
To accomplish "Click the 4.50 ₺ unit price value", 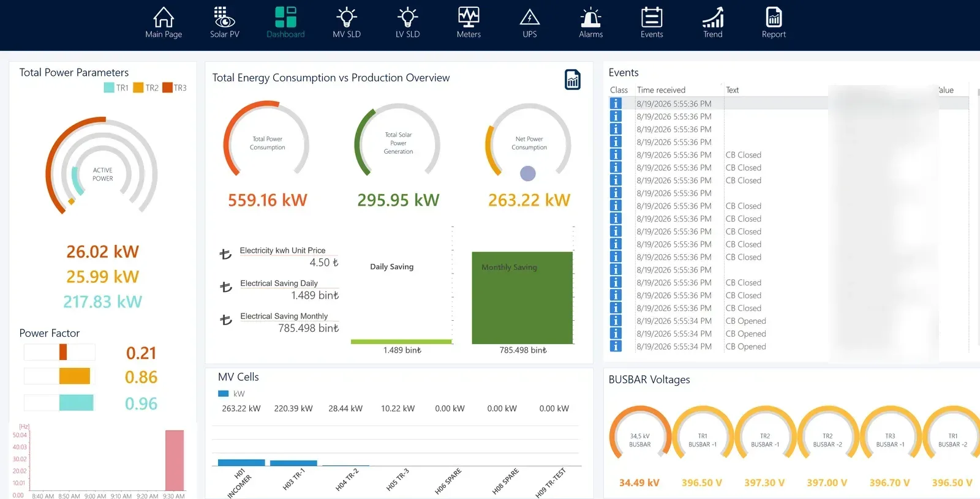I will [x=324, y=263].
